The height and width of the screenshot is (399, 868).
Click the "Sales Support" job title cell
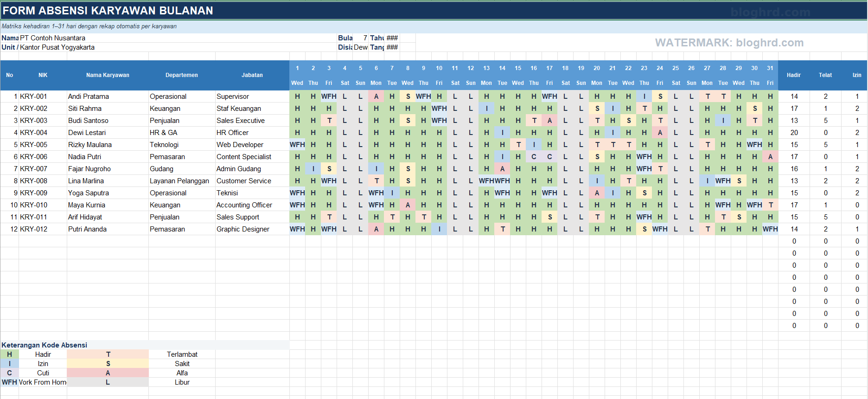point(252,217)
